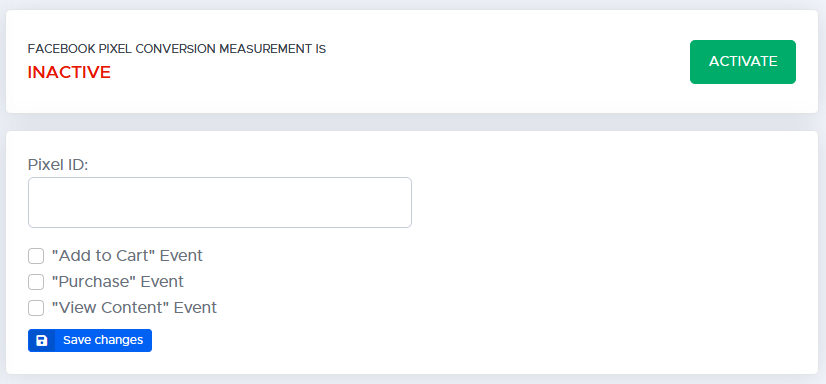Click the word "changes" on the save button
Image resolution: width=826 pixels, height=384 pixels.
click(123, 340)
